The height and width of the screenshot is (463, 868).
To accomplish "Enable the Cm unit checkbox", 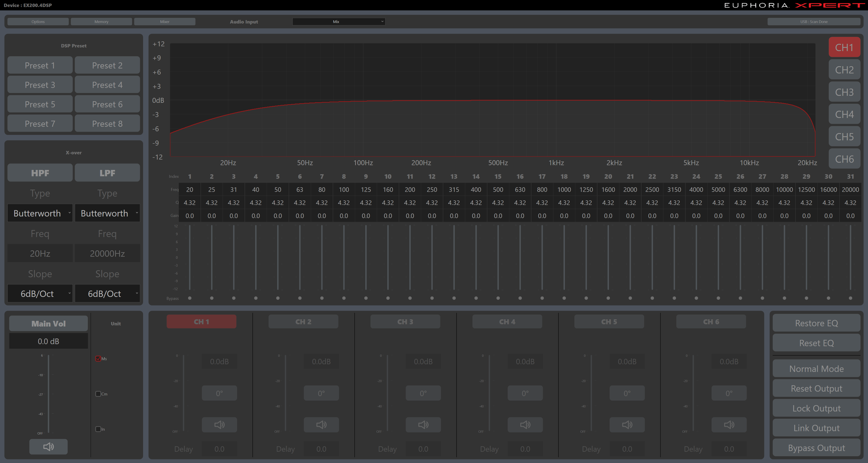I will point(98,394).
